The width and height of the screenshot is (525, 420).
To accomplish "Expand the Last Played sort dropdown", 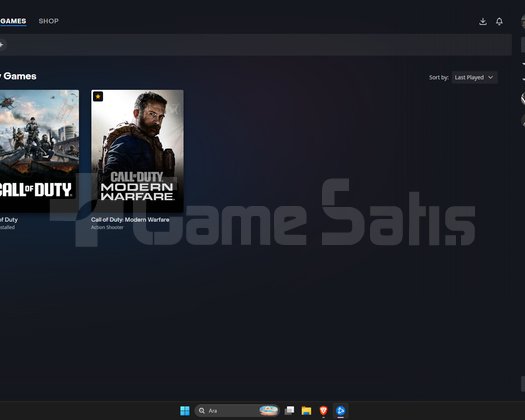I will point(474,77).
